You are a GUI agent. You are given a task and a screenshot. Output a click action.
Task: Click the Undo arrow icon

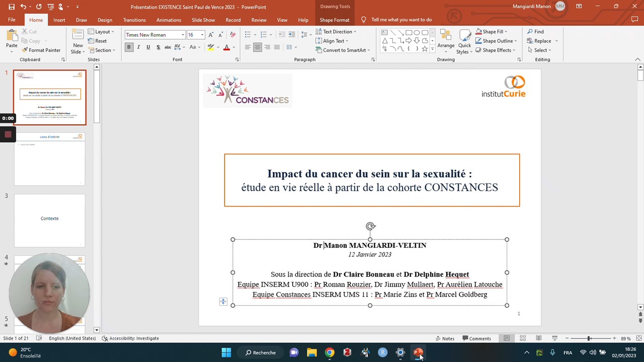[x=23, y=7]
